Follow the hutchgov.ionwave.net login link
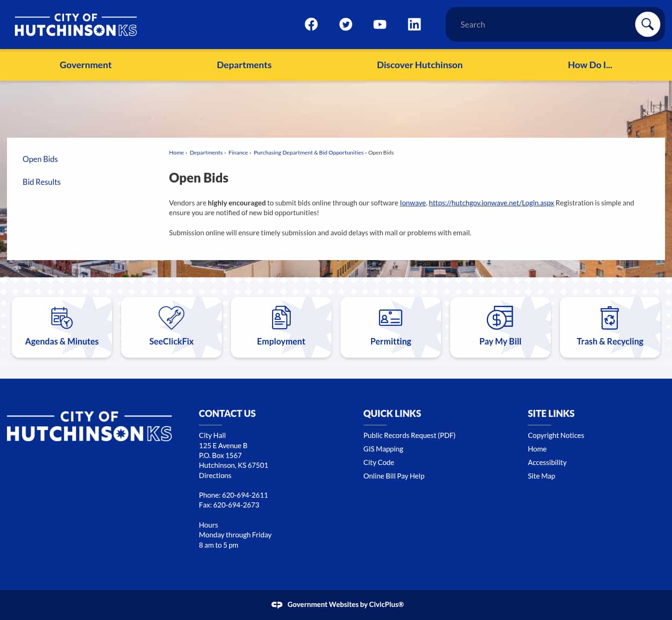The width and height of the screenshot is (672, 620). tap(491, 203)
